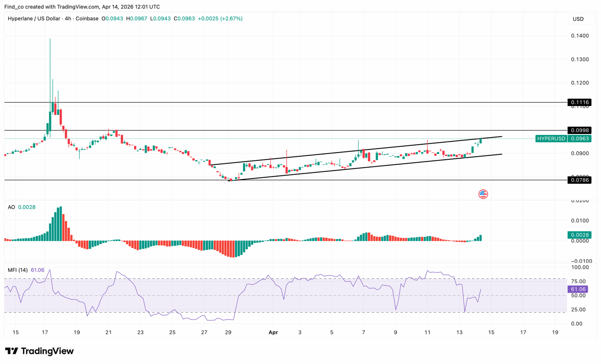The height and width of the screenshot is (364, 601).
Task: Click the 29 date label on time axis
Action: 228,332
